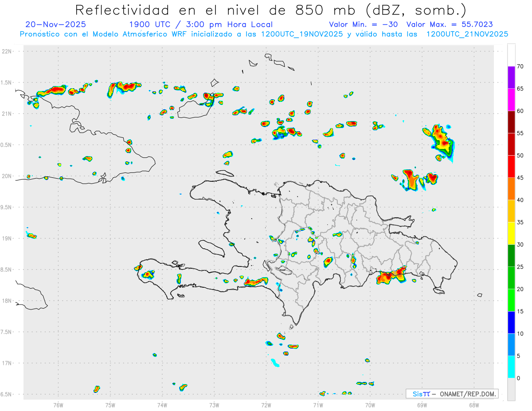This screenshot has width=532, height=411.
Task: Click the '72W' longitude axis label
Action: coord(266,405)
